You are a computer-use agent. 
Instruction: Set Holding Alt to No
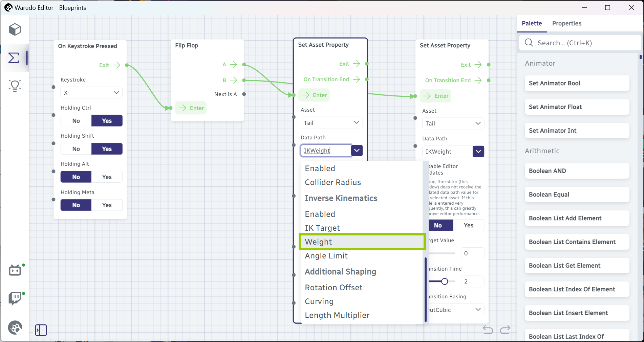(x=76, y=177)
